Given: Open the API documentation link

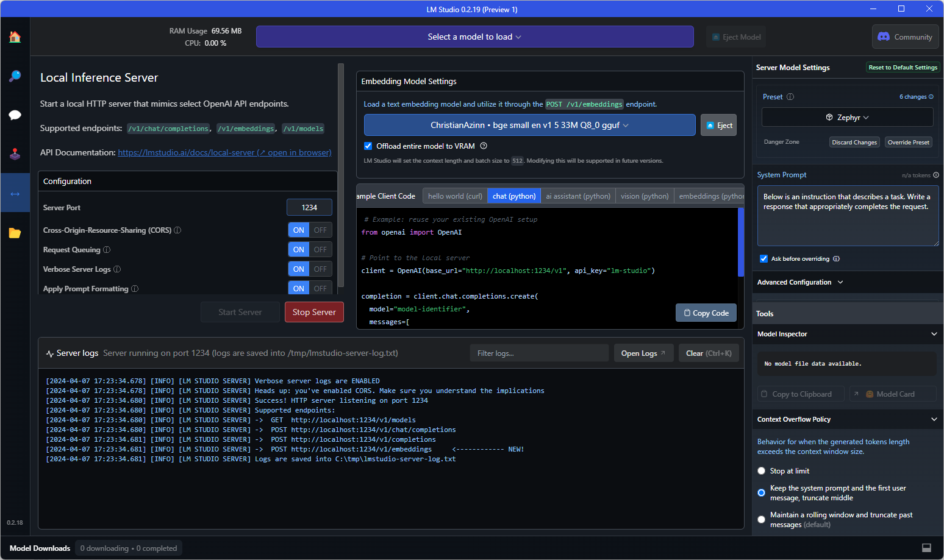Looking at the screenshot, I should pos(224,153).
